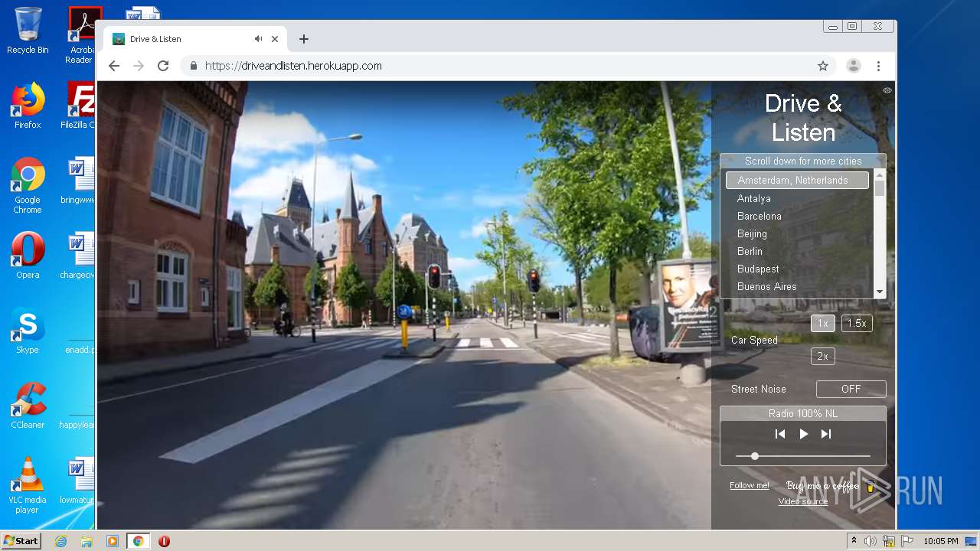Open Action Center flag tray icon
980x551 pixels.
[907, 541]
